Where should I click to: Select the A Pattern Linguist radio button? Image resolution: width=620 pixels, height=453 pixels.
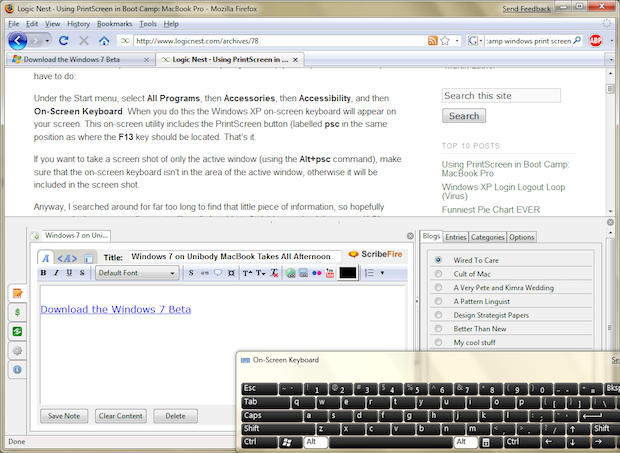coord(438,301)
